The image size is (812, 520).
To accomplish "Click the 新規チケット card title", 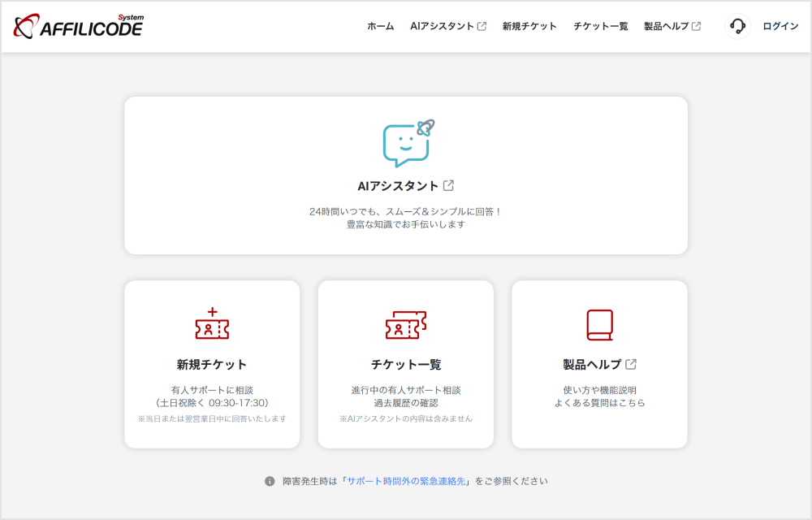I will 212,365.
